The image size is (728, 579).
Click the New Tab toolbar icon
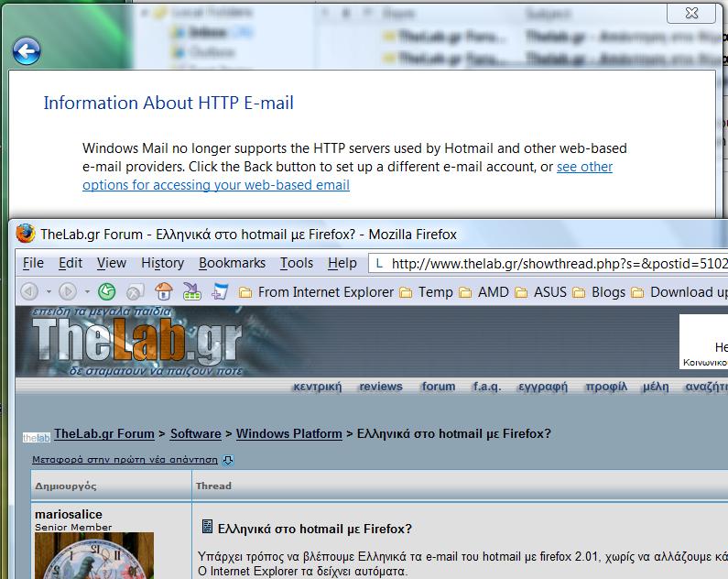[220, 291]
